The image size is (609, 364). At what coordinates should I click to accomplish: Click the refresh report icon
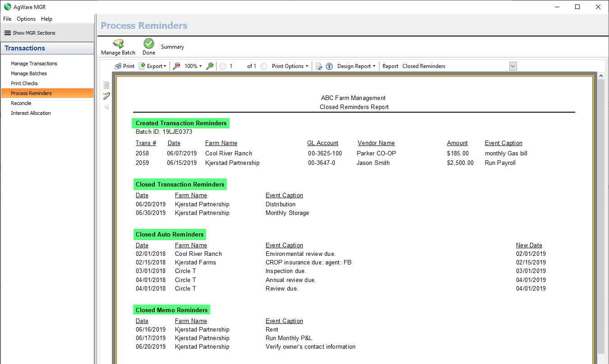[x=319, y=66]
